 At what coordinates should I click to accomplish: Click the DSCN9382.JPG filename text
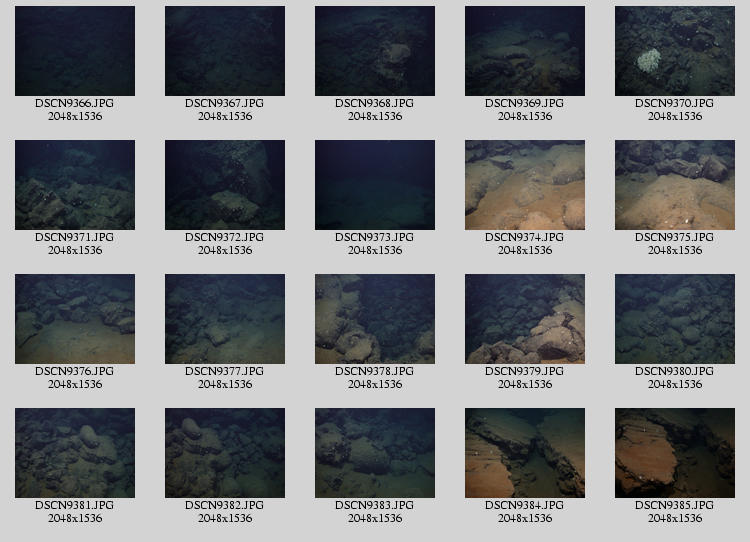coord(225,505)
